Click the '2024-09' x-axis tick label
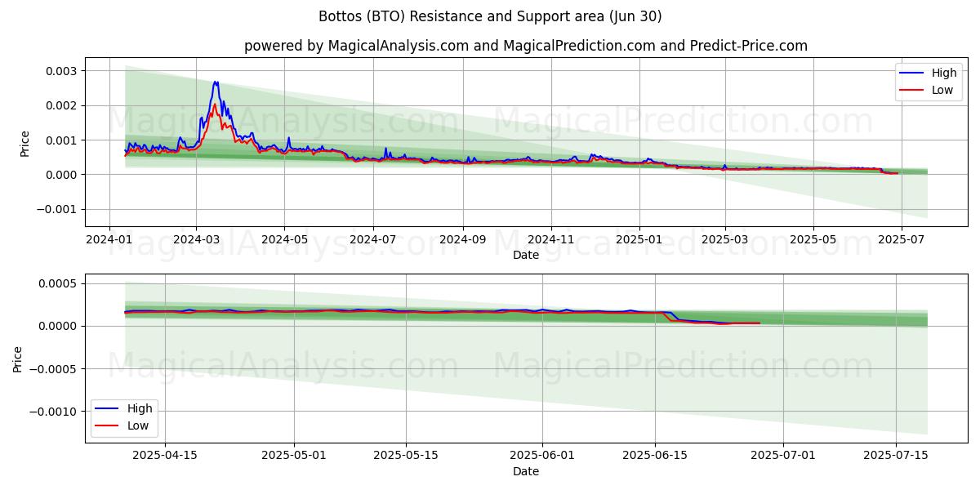Viewport: 980px width, 490px height. tap(463, 240)
